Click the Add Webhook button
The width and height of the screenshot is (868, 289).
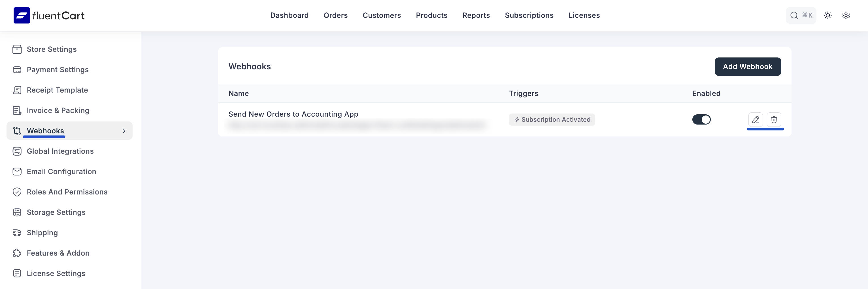tap(747, 67)
